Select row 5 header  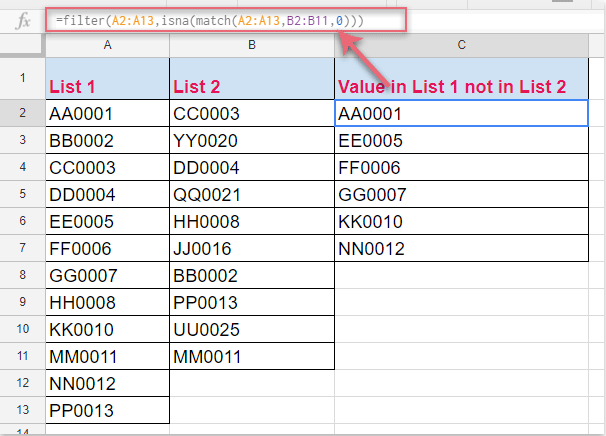(x=22, y=194)
